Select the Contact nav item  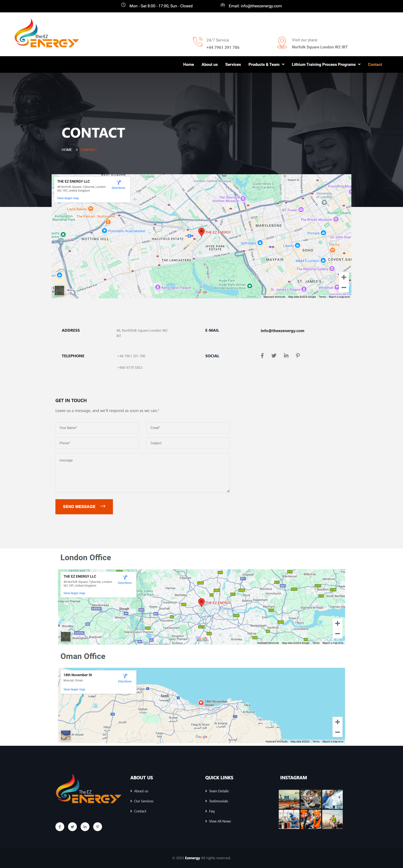coord(375,64)
